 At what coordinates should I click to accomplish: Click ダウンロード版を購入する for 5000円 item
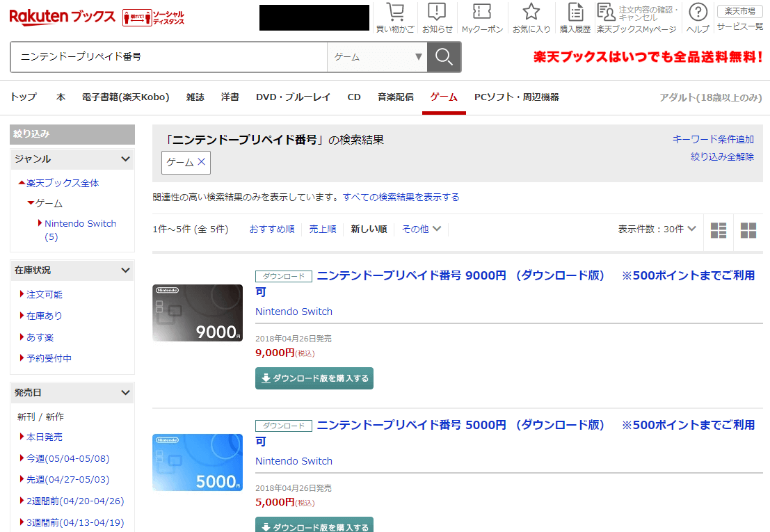[314, 524]
